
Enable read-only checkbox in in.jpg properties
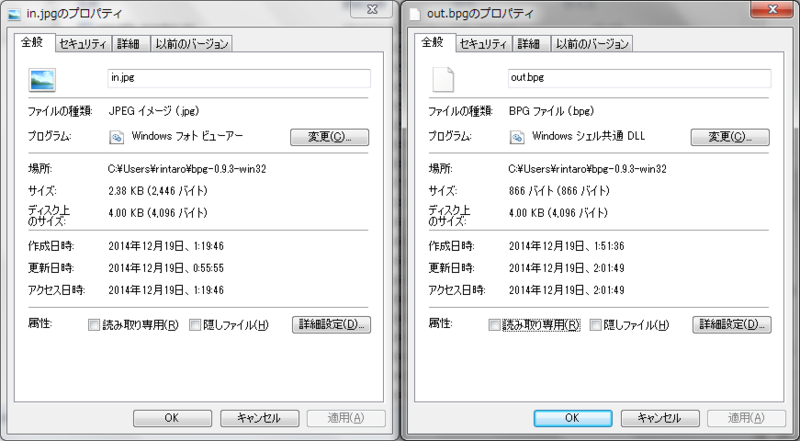(94, 325)
